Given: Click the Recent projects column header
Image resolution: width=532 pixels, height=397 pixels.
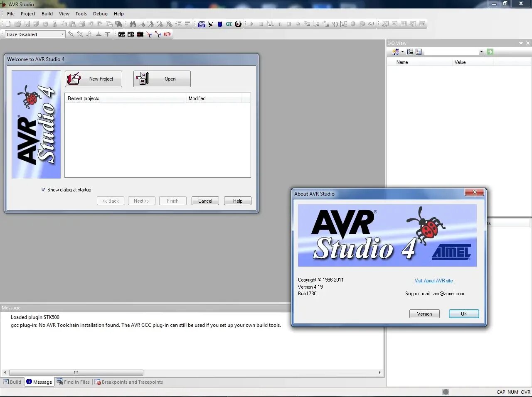Looking at the screenshot, I should (x=125, y=98).
